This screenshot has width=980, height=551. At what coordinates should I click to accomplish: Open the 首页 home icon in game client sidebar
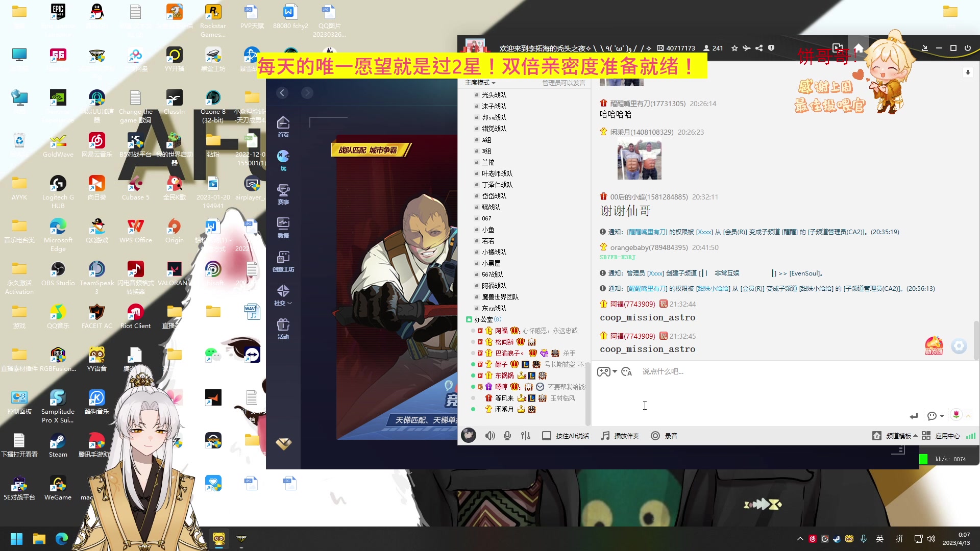pos(283,127)
